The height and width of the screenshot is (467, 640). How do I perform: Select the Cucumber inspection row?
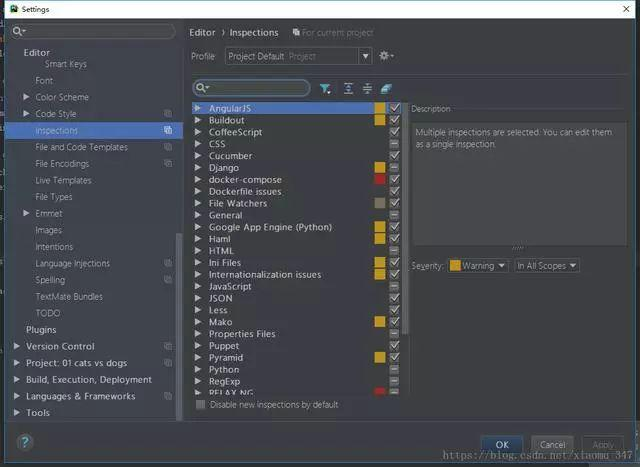click(297, 156)
